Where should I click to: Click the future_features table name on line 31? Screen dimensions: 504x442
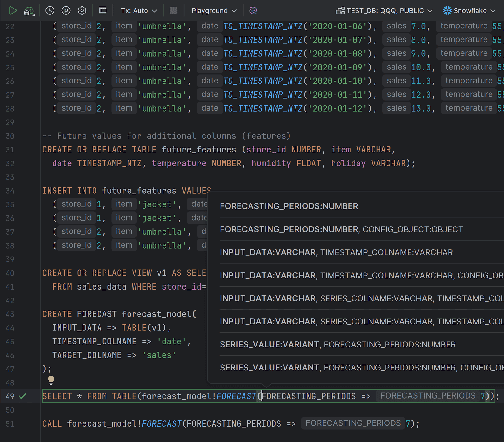tap(199, 150)
